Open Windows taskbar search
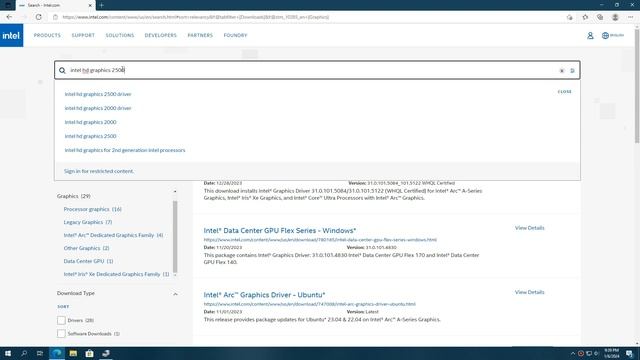The width and height of the screenshot is (640, 360). 24,353
